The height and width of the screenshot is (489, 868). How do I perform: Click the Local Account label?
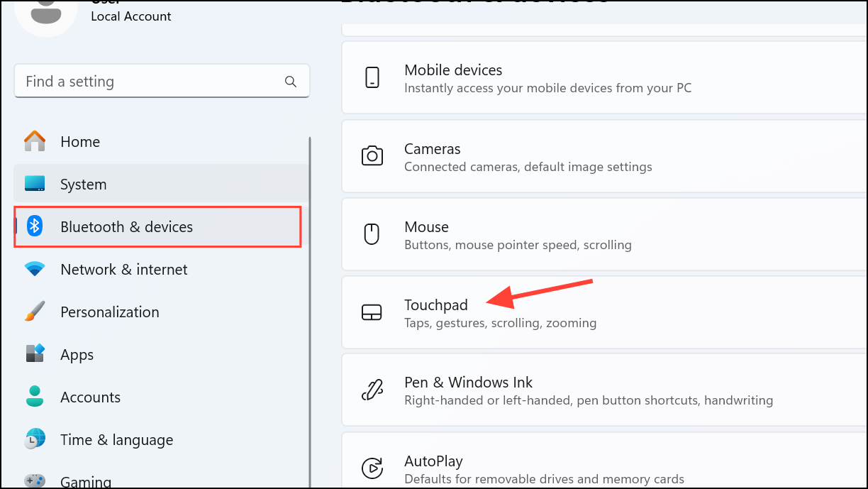tap(130, 16)
